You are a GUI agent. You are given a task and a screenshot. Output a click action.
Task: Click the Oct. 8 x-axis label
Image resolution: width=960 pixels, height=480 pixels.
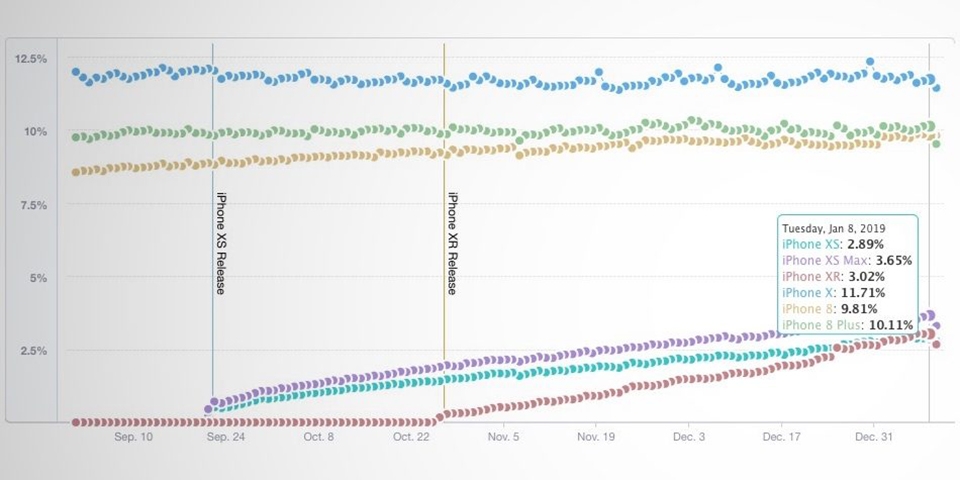pyautogui.click(x=318, y=438)
